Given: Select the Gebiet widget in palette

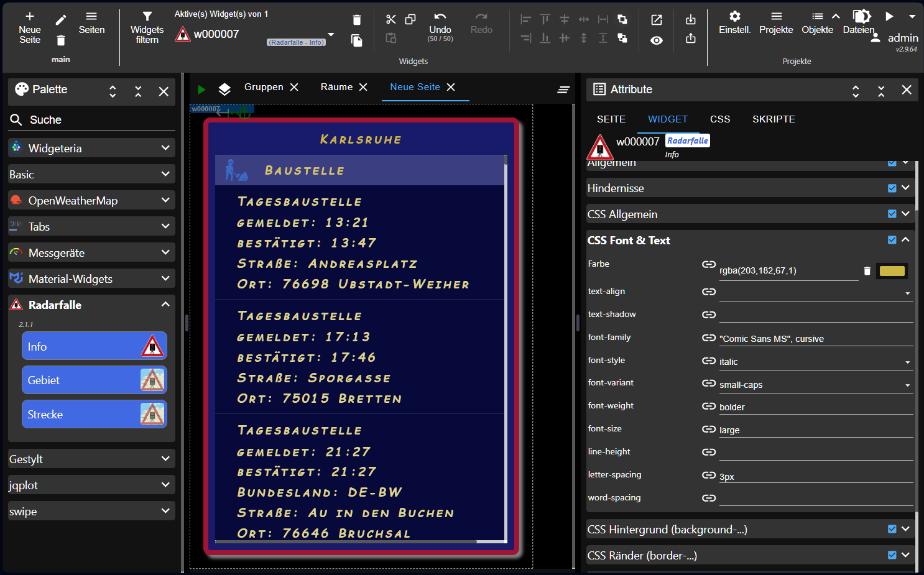Looking at the screenshot, I should 95,380.
